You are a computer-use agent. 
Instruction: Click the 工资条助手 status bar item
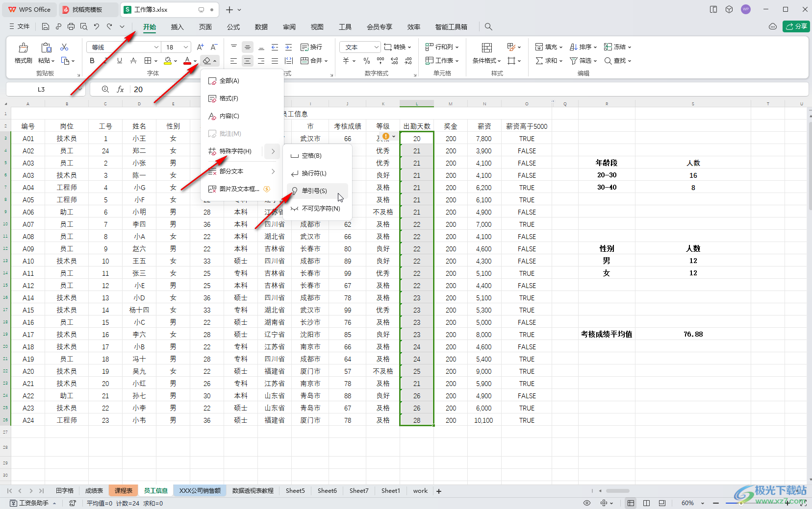pos(33,503)
